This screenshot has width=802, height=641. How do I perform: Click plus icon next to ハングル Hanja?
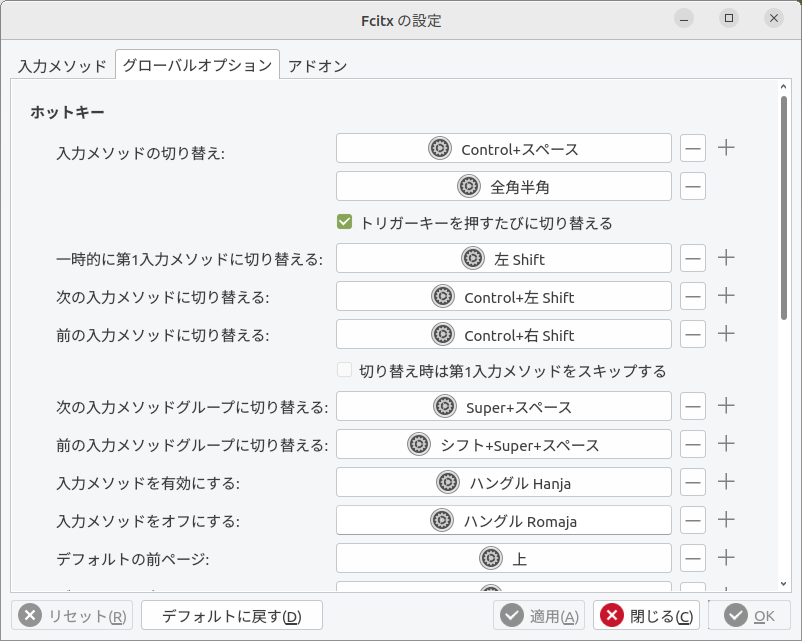(x=727, y=482)
